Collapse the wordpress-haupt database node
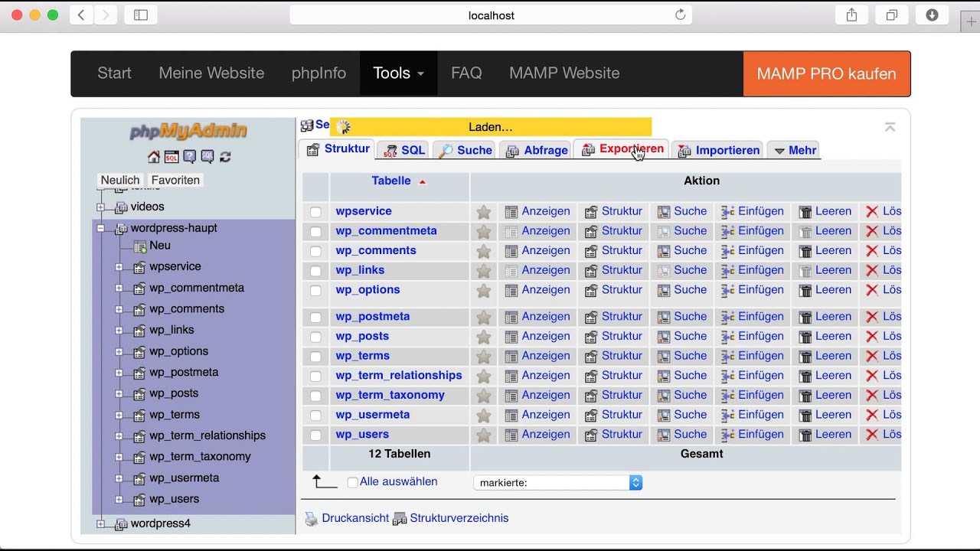The height and width of the screenshot is (551, 980). tap(100, 228)
